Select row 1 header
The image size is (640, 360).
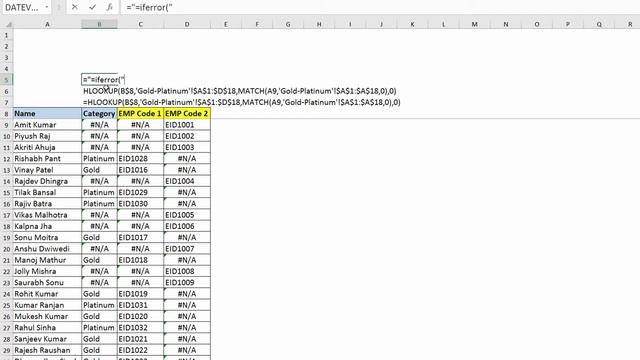tap(7, 35)
